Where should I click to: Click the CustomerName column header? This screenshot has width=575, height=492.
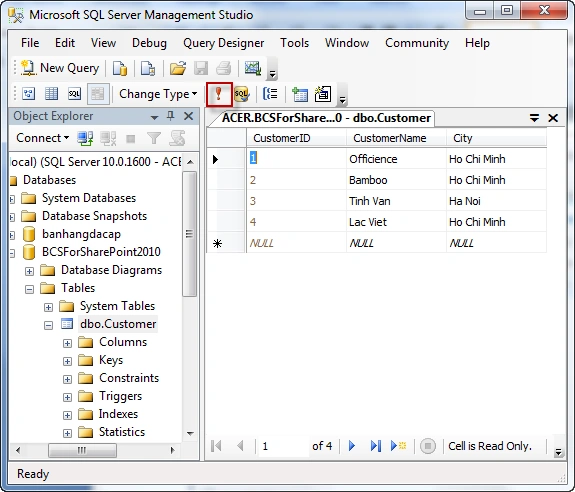[396, 138]
